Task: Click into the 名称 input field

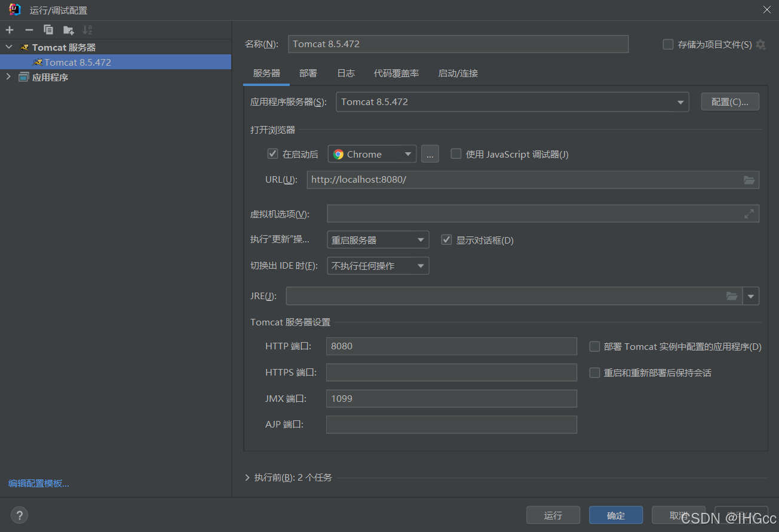Action: click(x=458, y=44)
